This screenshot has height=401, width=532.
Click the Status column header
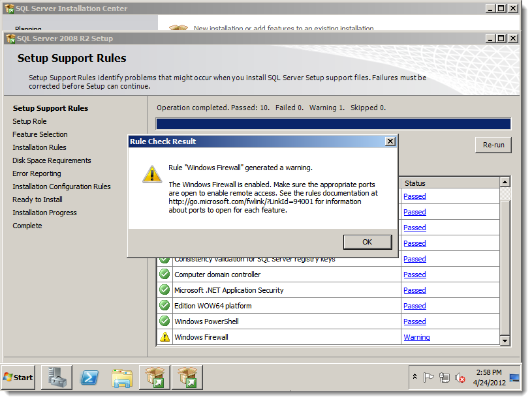[450, 183]
